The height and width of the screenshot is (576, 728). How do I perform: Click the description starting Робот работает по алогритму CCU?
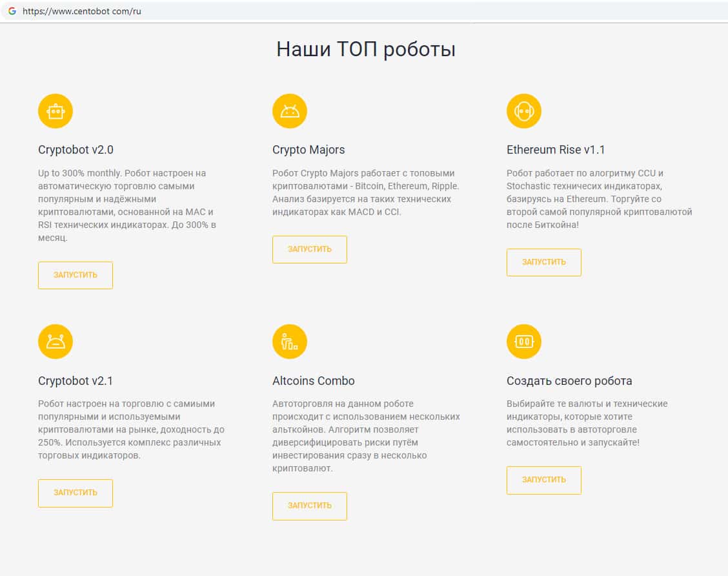coord(600,199)
